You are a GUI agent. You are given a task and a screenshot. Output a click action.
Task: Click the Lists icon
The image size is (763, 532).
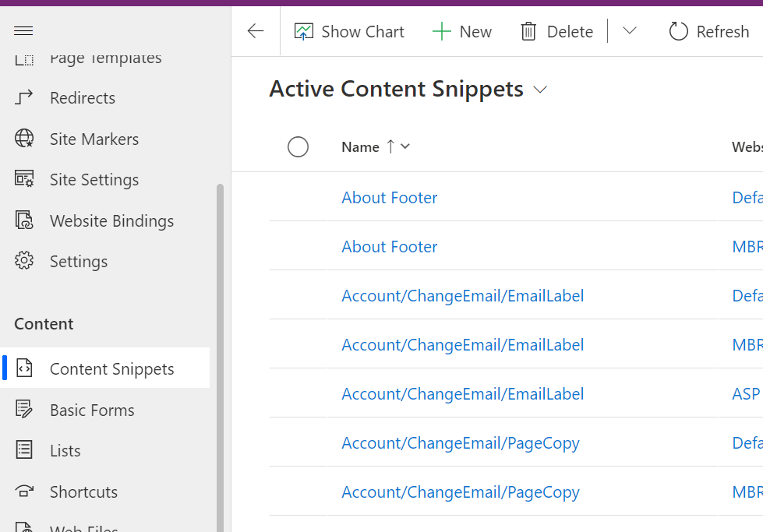point(24,449)
